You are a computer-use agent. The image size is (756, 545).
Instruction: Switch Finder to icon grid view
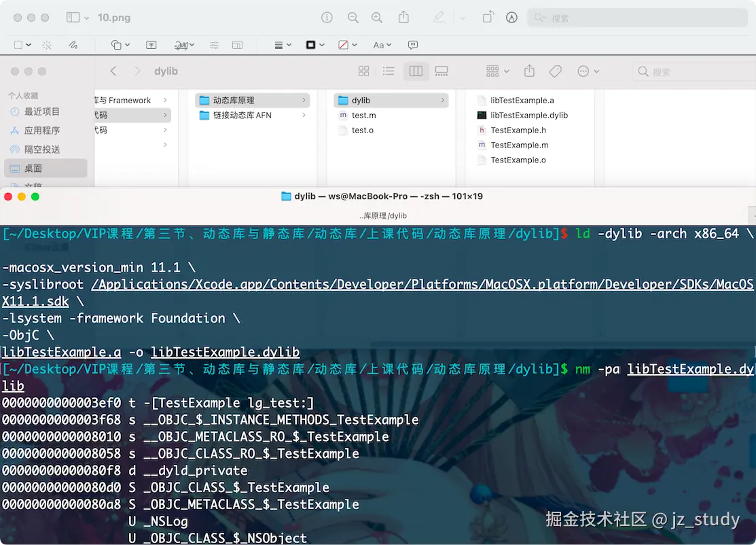pos(363,71)
